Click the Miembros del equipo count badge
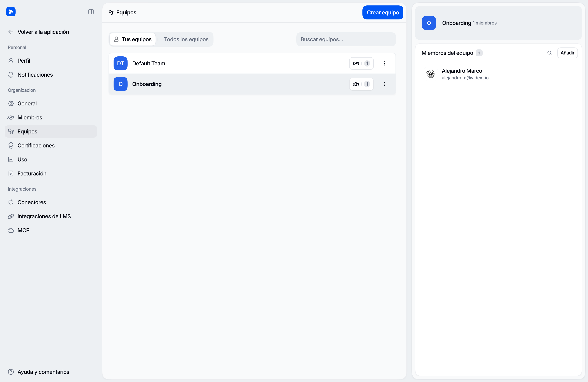Viewport: 588px width, 382px height. [x=479, y=53]
